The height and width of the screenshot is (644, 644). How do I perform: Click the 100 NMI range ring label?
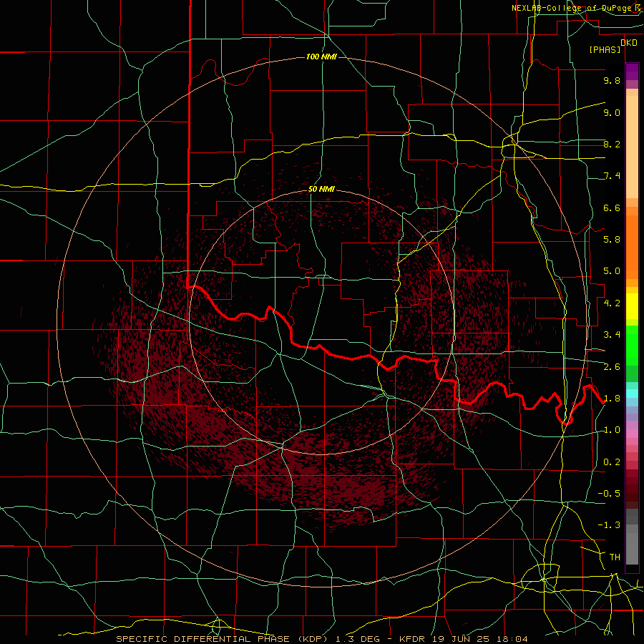point(321,57)
